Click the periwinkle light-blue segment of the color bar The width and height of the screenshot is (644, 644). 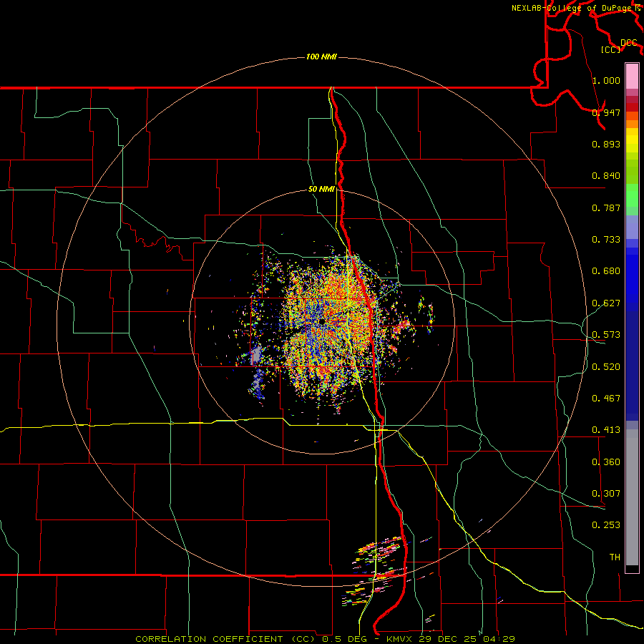pos(632,227)
